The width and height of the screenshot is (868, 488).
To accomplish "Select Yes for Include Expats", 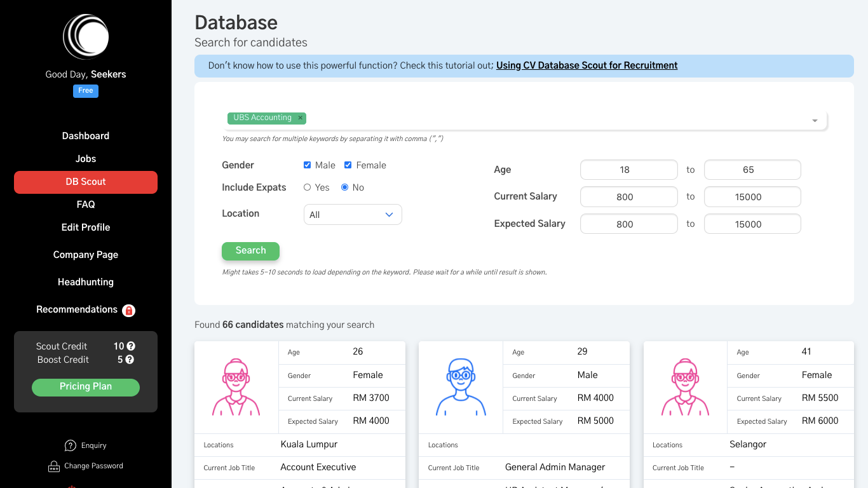I will click(308, 187).
